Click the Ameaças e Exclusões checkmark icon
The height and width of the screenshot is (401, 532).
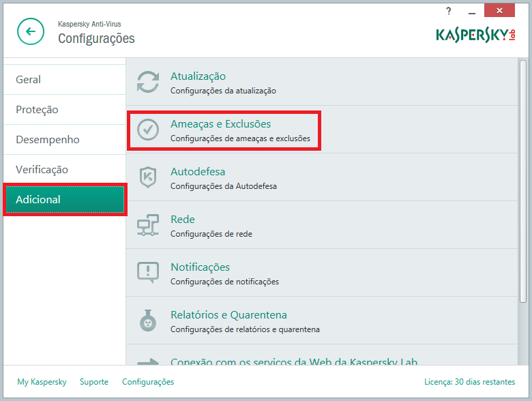tap(148, 130)
